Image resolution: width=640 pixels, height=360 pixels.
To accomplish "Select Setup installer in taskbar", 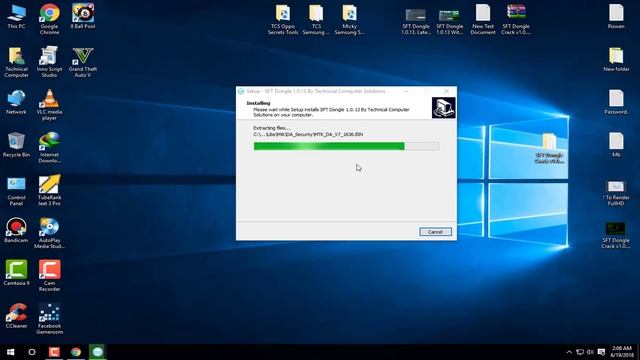I will [97, 352].
